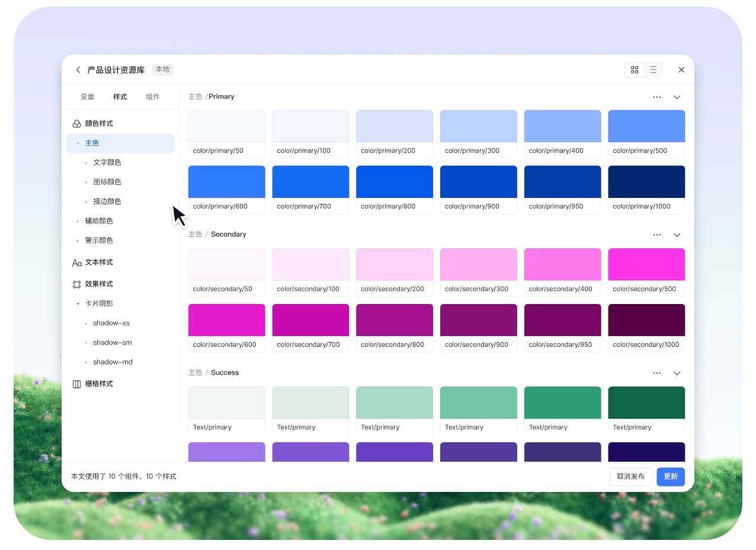This screenshot has width=756, height=550.
Task: Switch to grid view layout
Action: (635, 70)
